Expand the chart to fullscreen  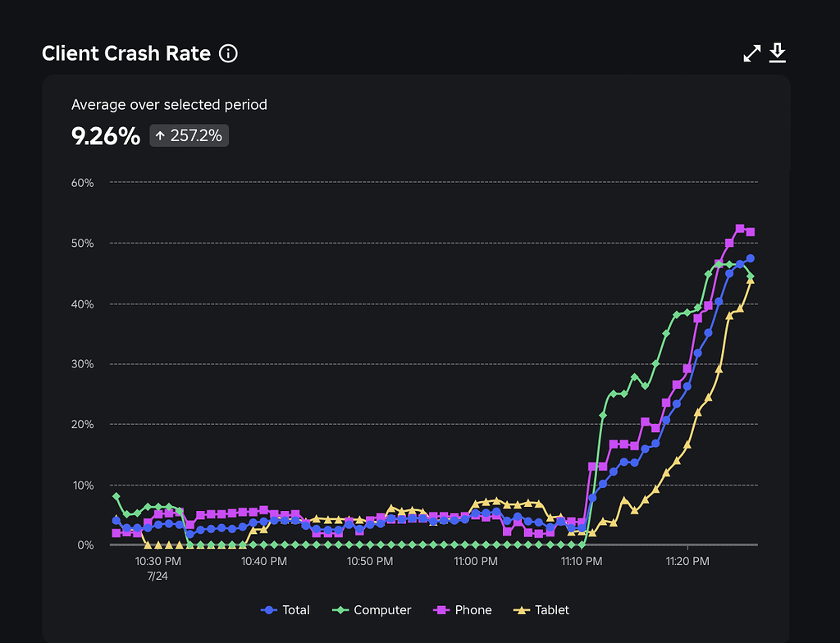pos(751,54)
